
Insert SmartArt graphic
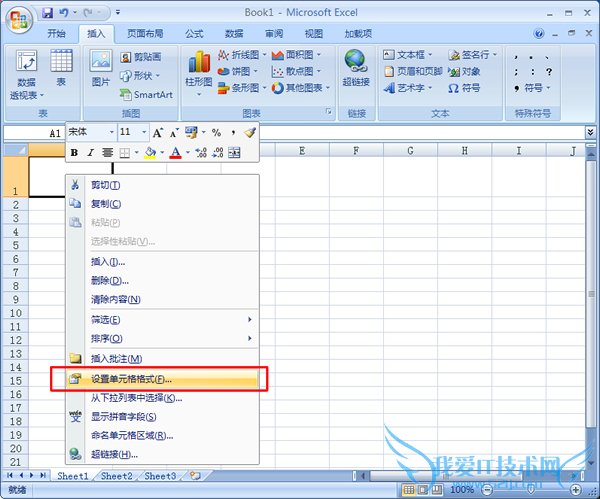coord(146,94)
